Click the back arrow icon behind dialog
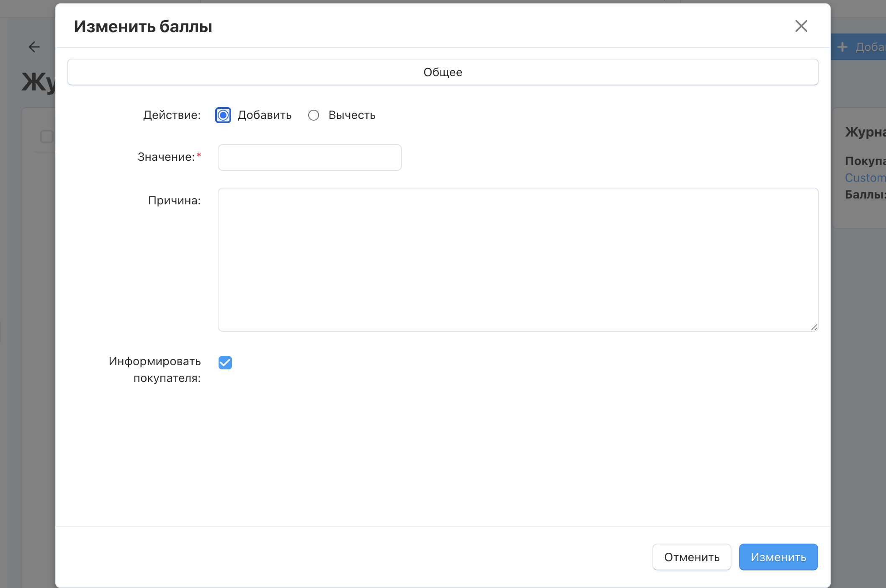 click(x=34, y=47)
